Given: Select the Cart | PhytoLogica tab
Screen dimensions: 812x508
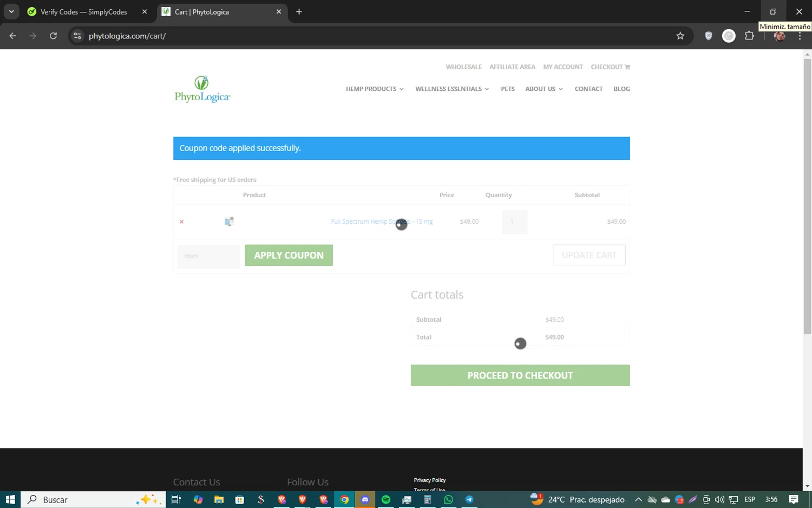Looking at the screenshot, I should point(222,11).
